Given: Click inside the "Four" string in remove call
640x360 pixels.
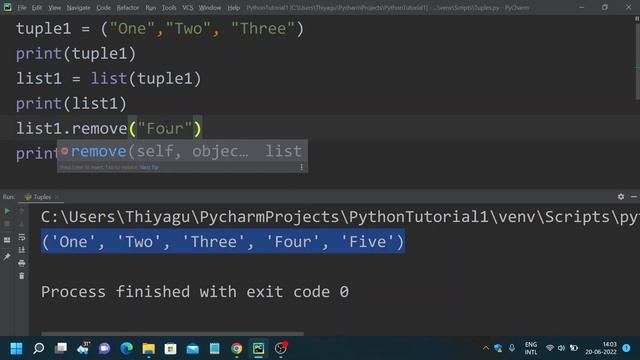Looking at the screenshot, I should coord(165,129).
